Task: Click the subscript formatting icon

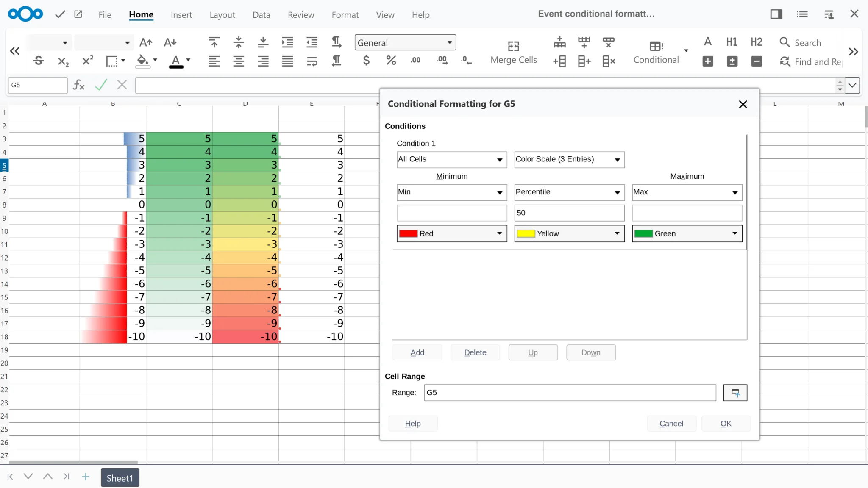Action: click(63, 61)
